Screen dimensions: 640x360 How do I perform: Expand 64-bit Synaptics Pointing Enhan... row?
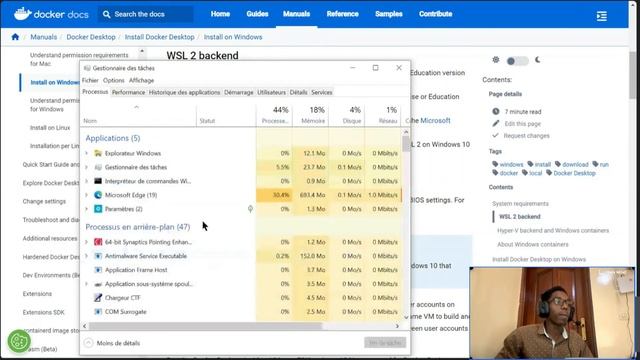[x=86, y=242]
